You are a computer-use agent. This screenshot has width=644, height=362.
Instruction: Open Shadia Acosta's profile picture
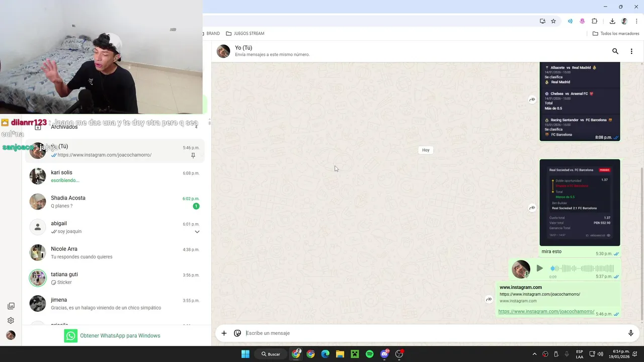[38, 202]
